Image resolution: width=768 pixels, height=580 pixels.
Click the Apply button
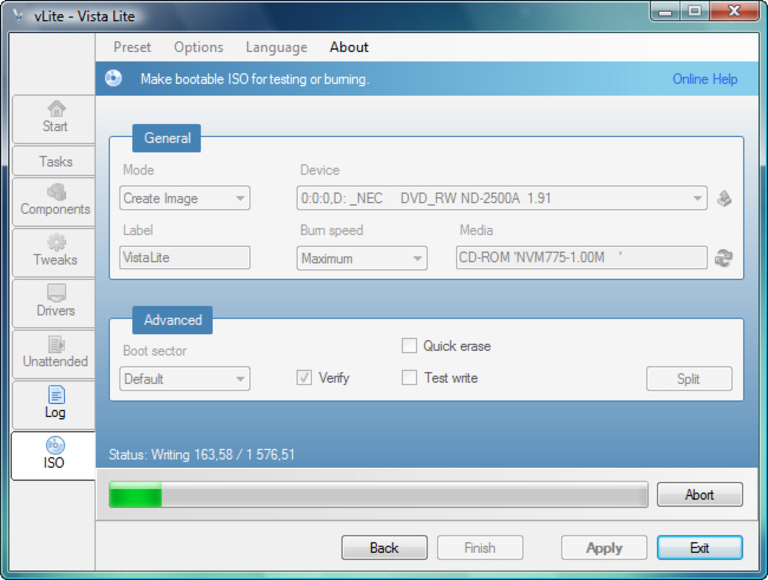(604, 548)
